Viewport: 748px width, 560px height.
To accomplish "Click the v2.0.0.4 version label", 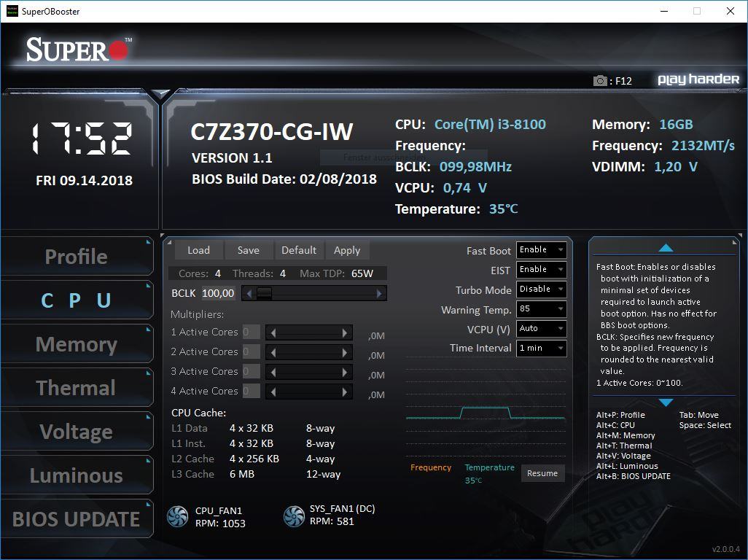I will pos(726,550).
